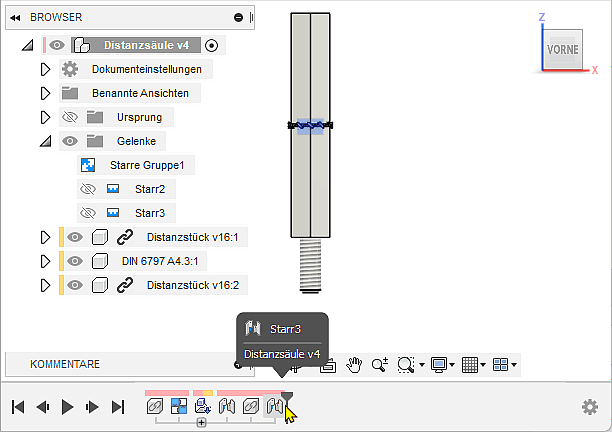Select rigid group feature in timeline
This screenshot has height=432, width=612.
click(x=179, y=407)
